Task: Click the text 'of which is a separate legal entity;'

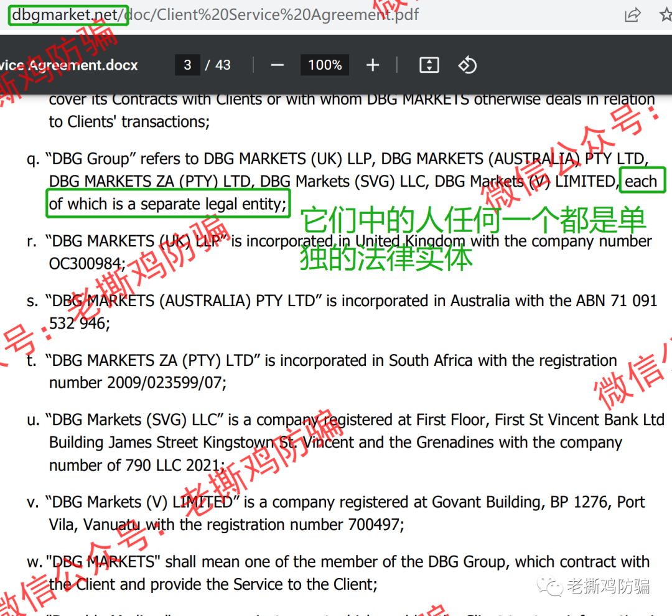Action: pos(167,204)
